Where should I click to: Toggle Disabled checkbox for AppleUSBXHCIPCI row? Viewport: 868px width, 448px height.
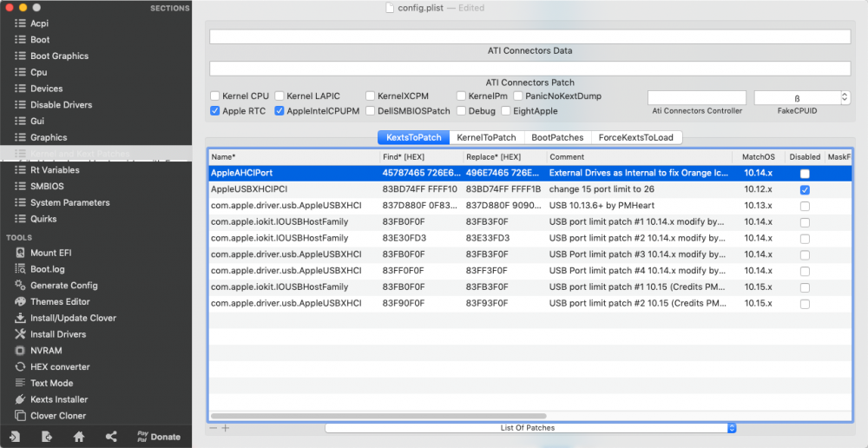(805, 190)
